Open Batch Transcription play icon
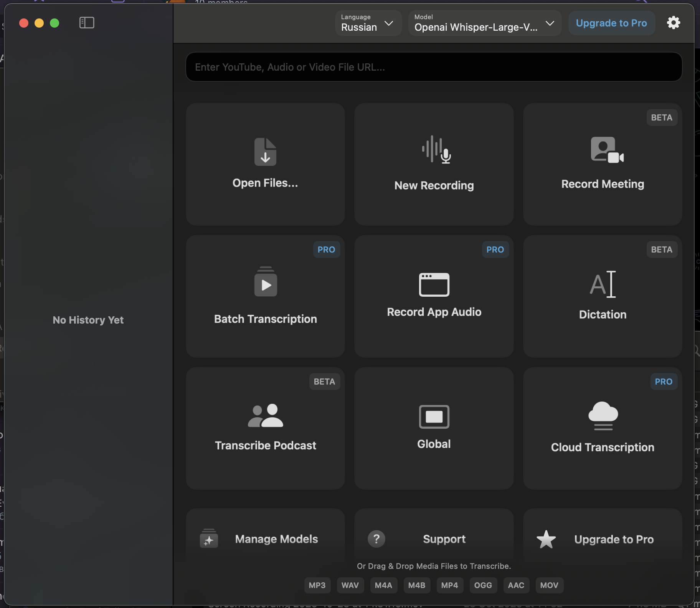This screenshot has height=608, width=700. (266, 282)
